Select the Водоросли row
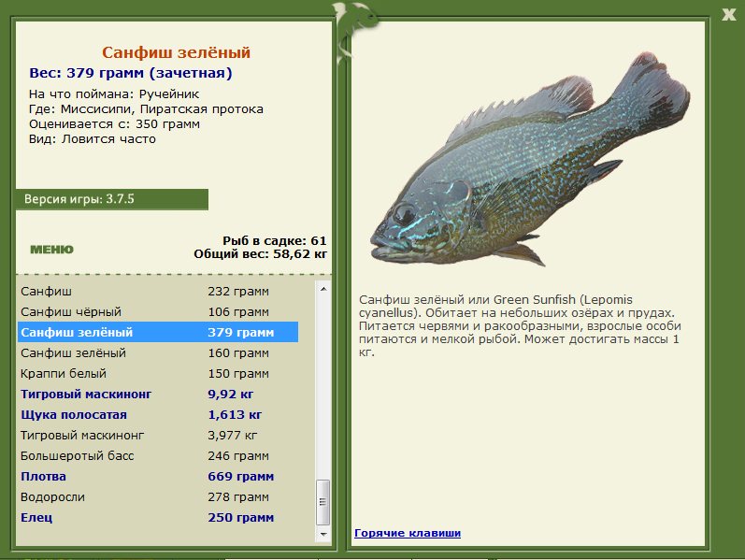This screenshot has height=560, width=745. pyautogui.click(x=158, y=496)
